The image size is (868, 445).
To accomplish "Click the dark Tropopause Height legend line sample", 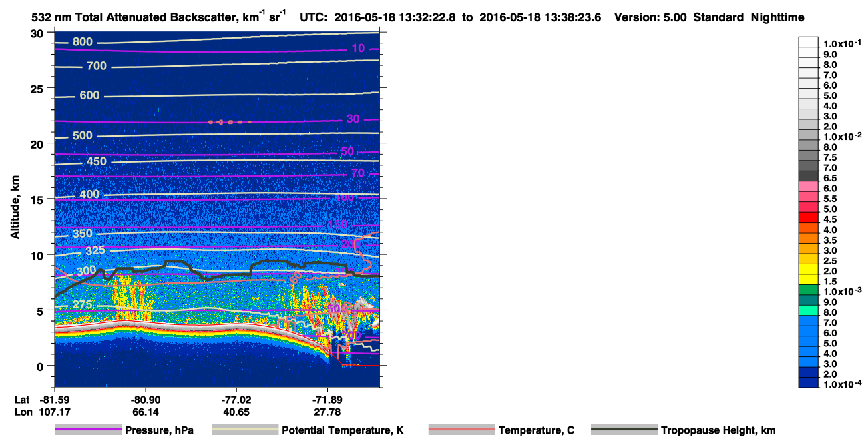I will click(x=624, y=430).
